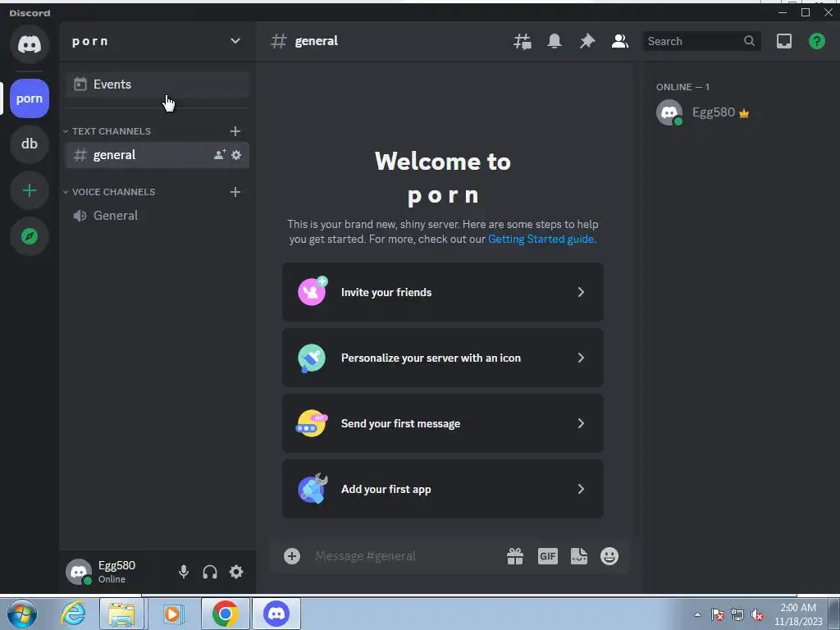
Task: Mute the microphone
Action: 184,572
